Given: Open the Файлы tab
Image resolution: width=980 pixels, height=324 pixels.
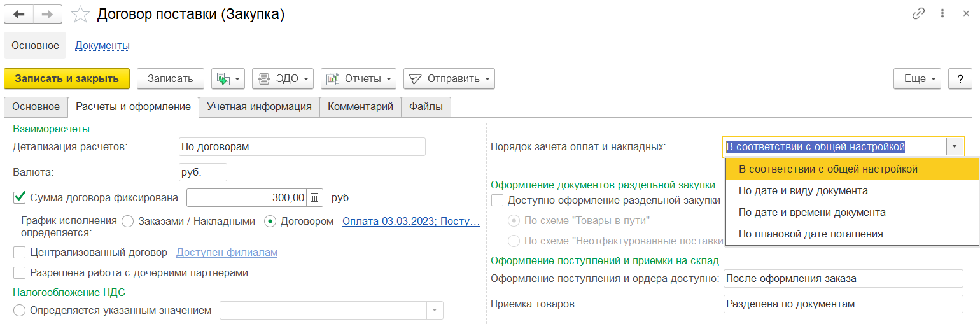Looking at the screenshot, I should pos(426,107).
